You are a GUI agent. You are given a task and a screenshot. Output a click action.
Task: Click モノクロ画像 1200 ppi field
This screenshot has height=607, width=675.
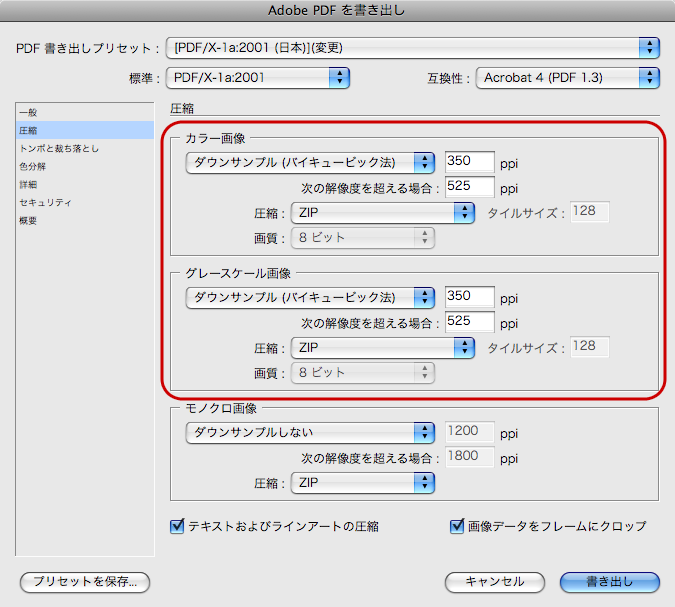pos(470,431)
